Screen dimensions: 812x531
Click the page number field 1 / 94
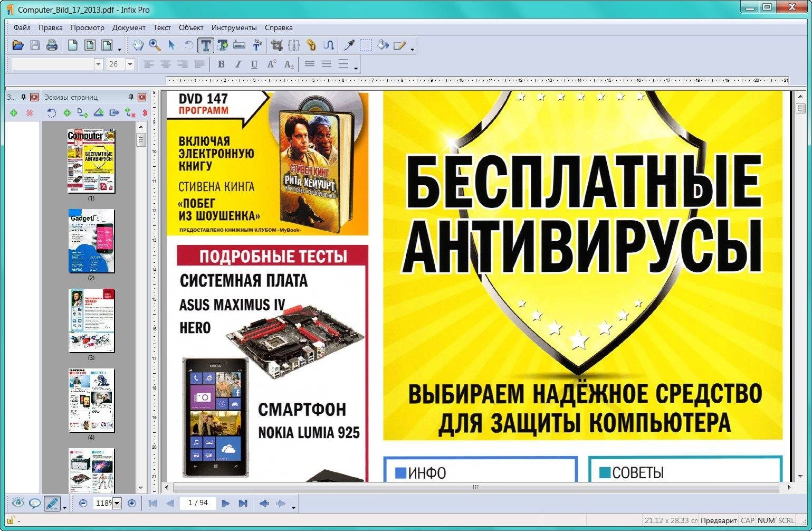(x=197, y=503)
